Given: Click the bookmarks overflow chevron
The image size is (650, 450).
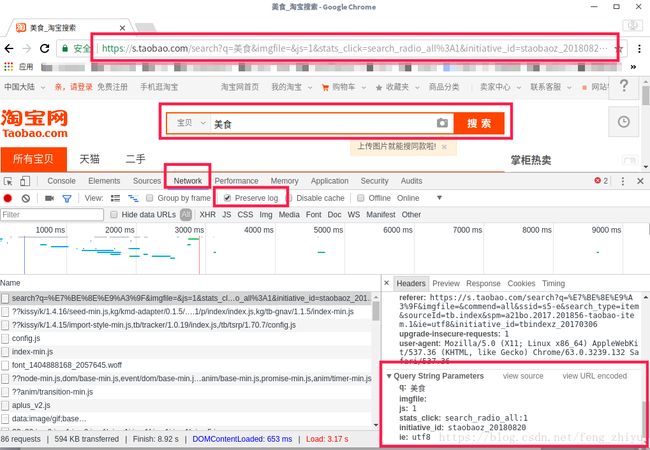Looking at the screenshot, I should 633,67.
